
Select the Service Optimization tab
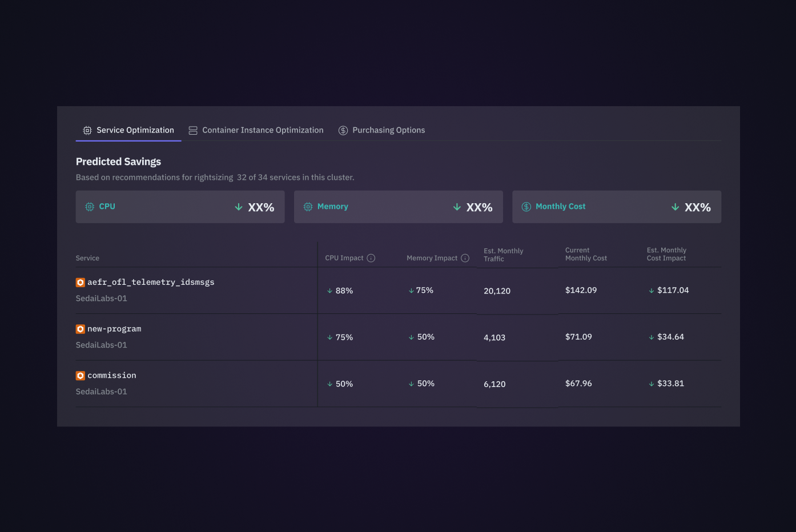(135, 130)
